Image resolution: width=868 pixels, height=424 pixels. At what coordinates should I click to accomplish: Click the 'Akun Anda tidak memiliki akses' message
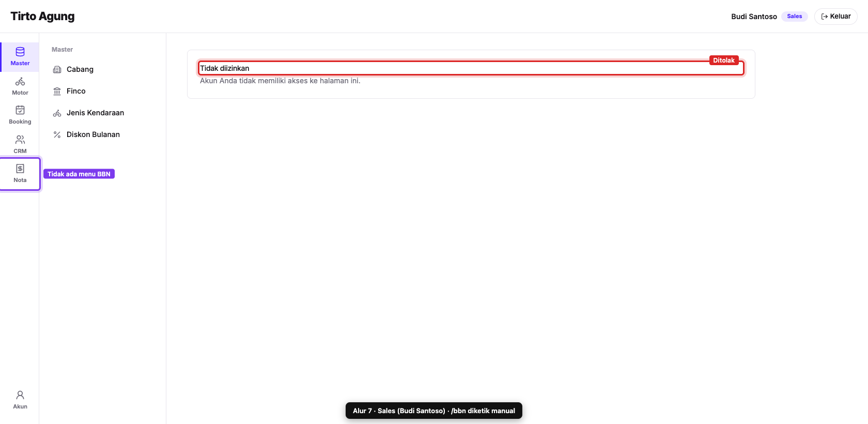coord(280,81)
